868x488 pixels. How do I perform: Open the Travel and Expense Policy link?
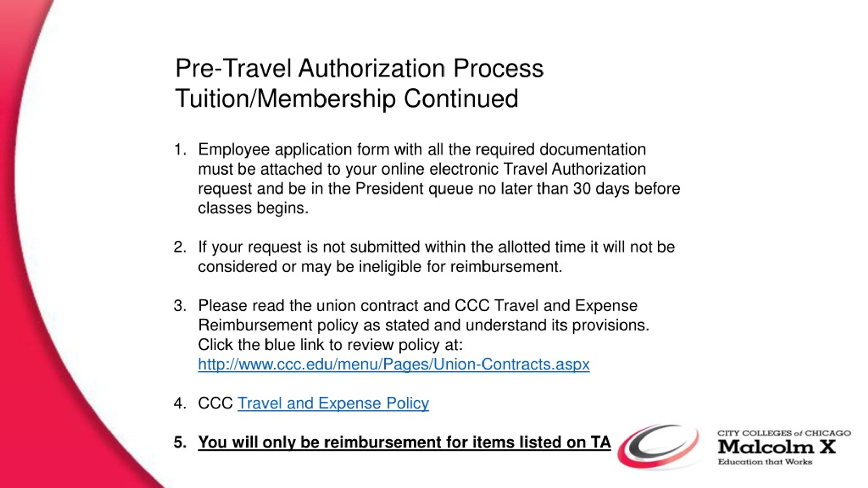click(333, 404)
